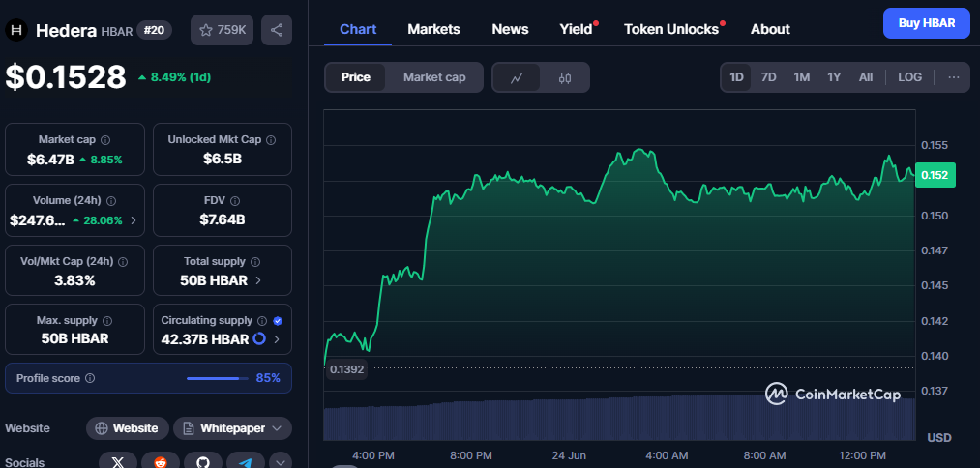This screenshot has width=980, height=468.
Task: Select the All time range
Action: point(866,77)
